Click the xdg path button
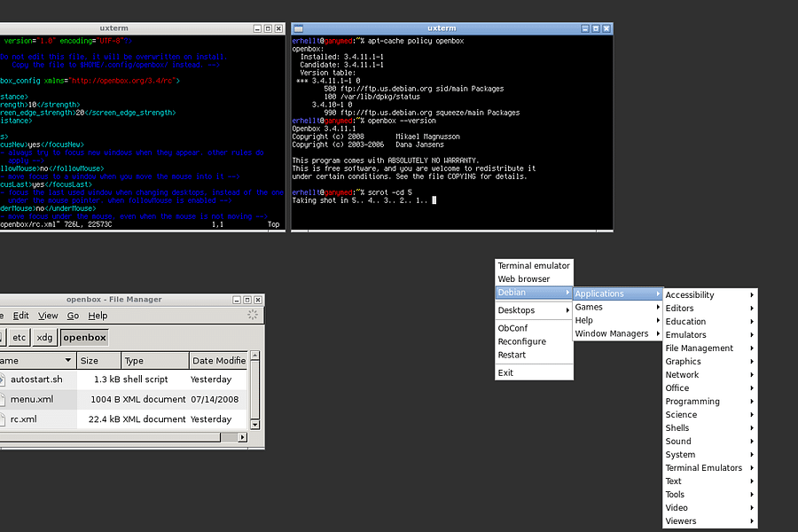This screenshot has width=798, height=532. 44,337
